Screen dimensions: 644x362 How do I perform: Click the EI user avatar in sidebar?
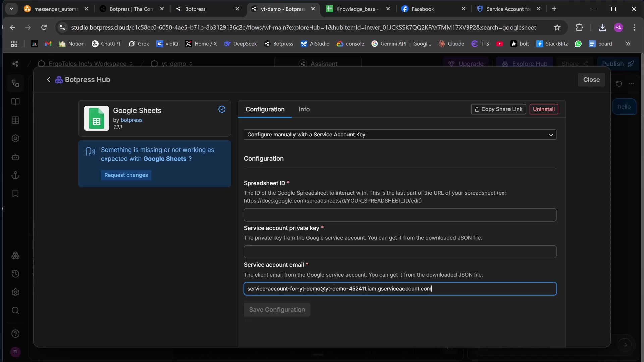pyautogui.click(x=15, y=352)
